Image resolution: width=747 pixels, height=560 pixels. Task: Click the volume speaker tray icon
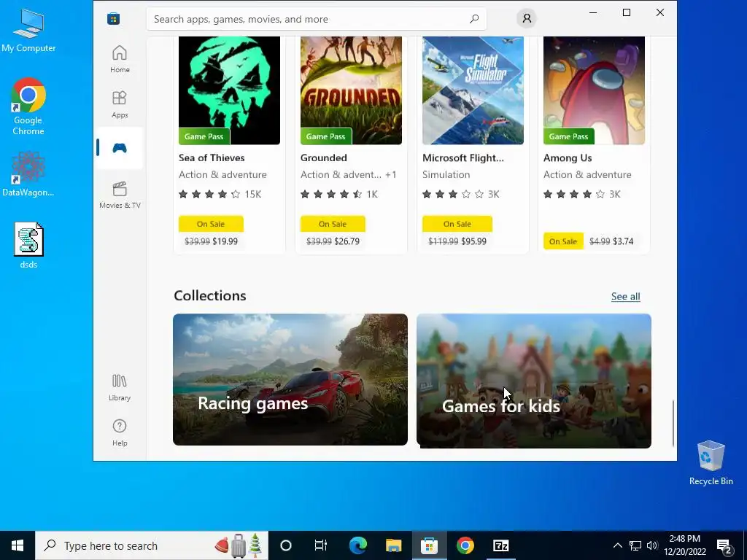point(652,545)
